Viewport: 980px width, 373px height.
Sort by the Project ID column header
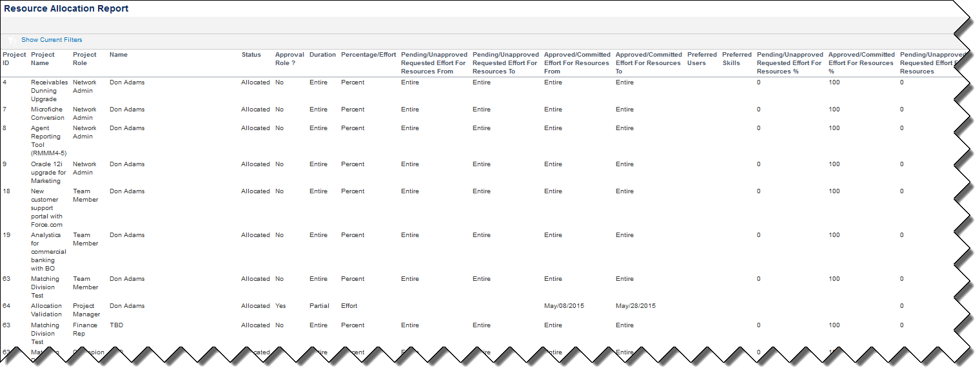[14, 59]
